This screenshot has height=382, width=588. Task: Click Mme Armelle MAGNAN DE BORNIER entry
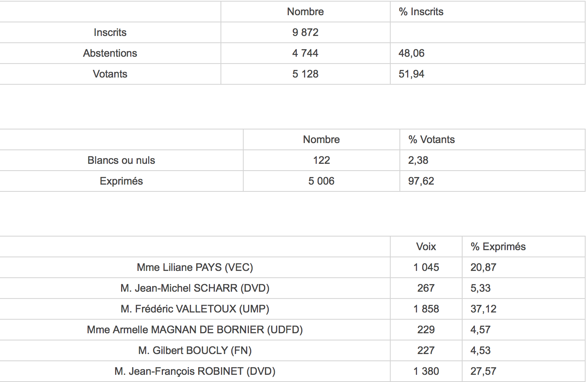tap(195, 330)
